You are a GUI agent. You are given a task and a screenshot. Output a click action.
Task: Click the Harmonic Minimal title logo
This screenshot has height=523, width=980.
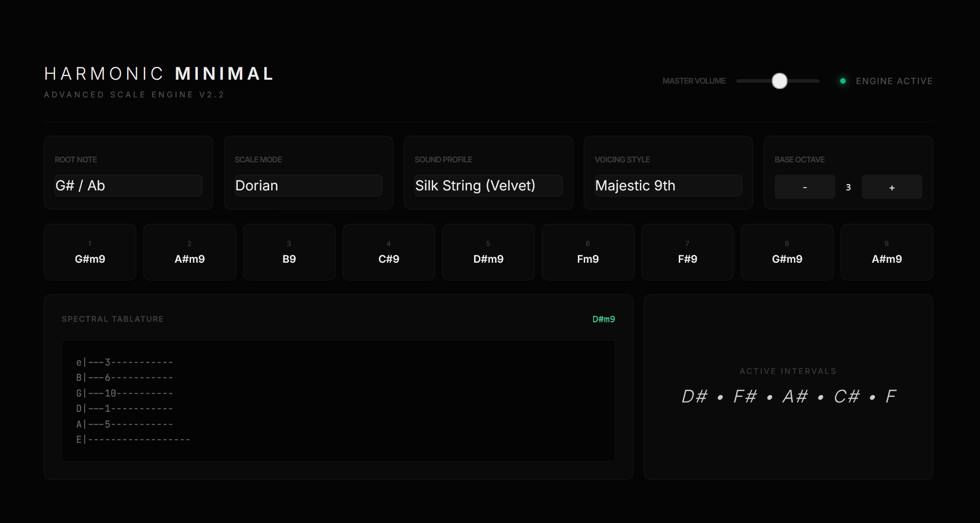[158, 74]
